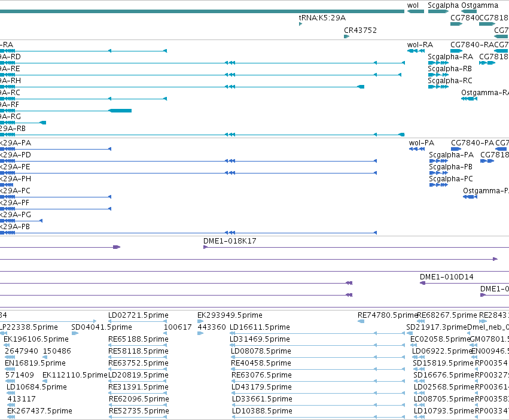Click EST EK112110.5prime

click(75, 375)
